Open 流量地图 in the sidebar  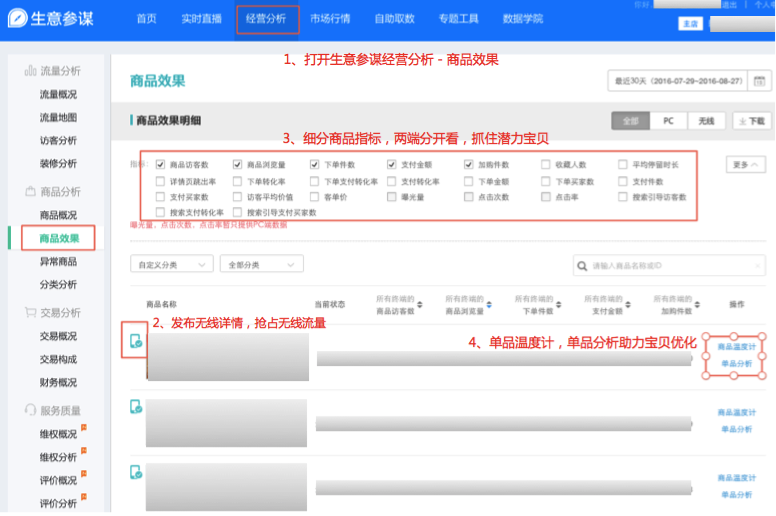pos(58,117)
